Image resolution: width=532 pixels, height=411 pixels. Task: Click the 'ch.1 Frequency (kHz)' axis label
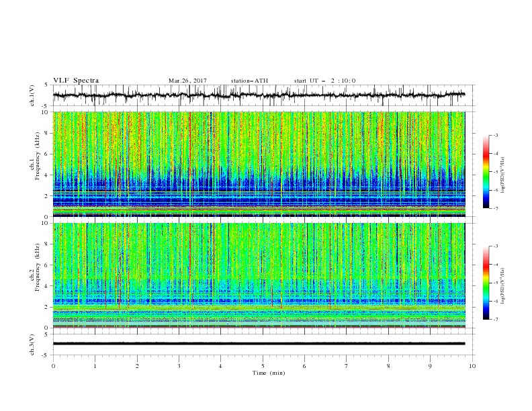pos(35,156)
